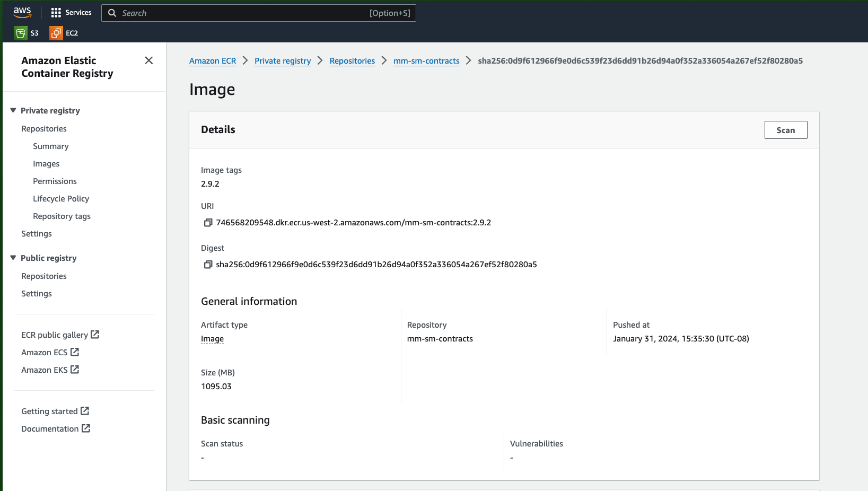This screenshot has height=491, width=868.
Task: Click the Getting started text link
Action: click(49, 411)
